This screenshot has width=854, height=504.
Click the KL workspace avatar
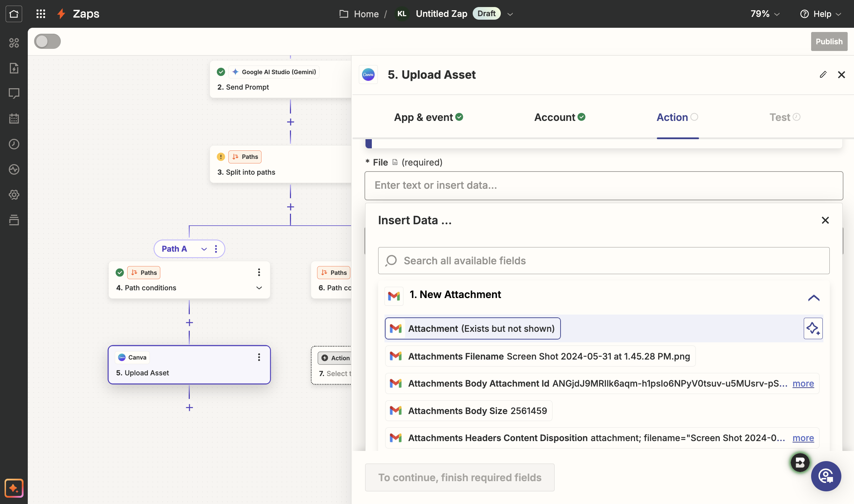(402, 14)
